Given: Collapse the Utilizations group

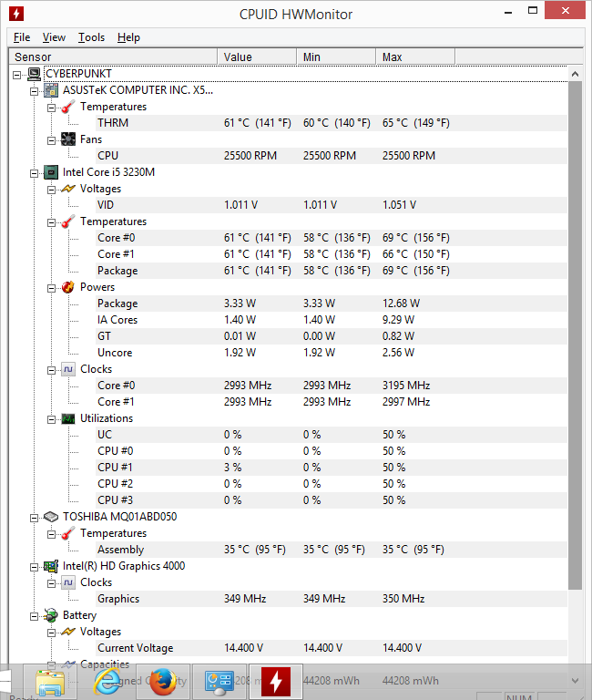Looking at the screenshot, I should (x=52, y=419).
